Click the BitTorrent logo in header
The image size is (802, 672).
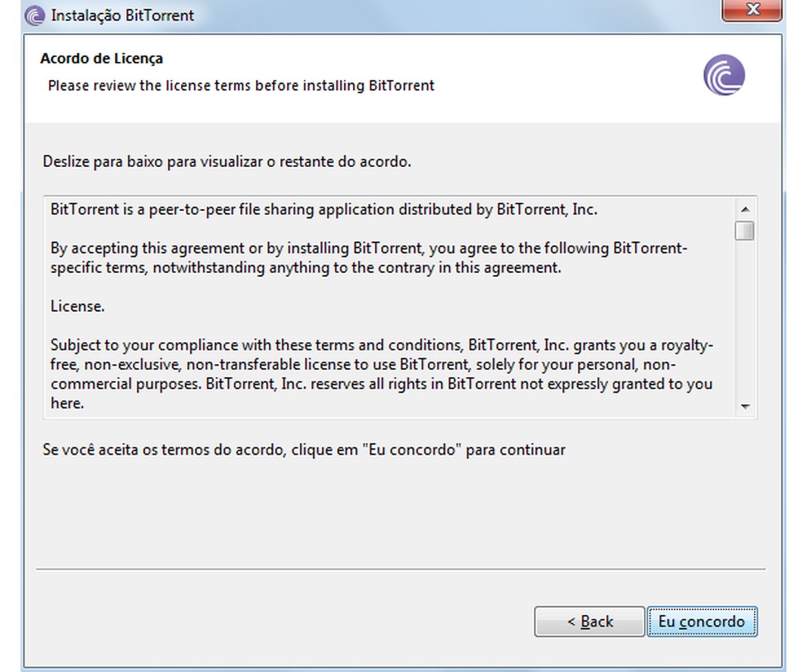point(724,75)
